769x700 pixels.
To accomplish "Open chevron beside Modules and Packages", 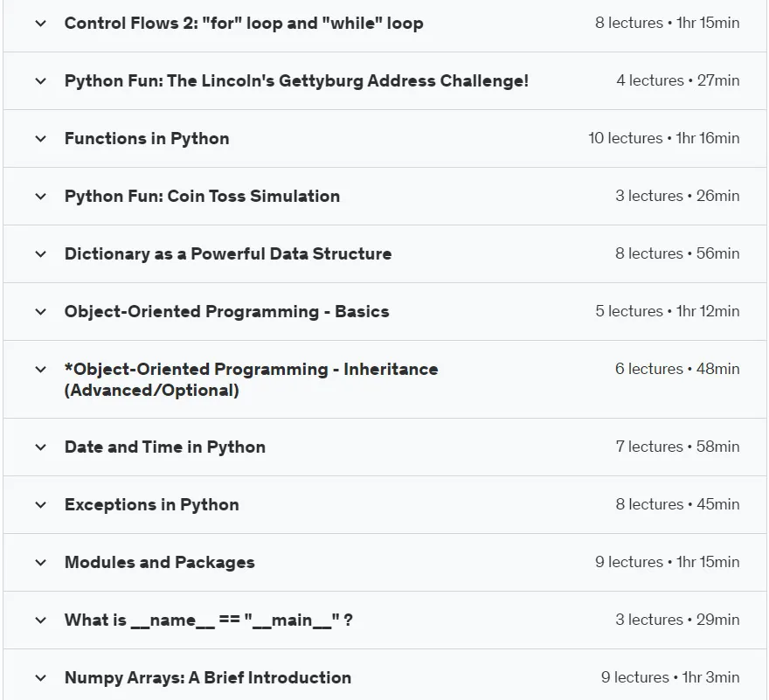I will tap(41, 563).
